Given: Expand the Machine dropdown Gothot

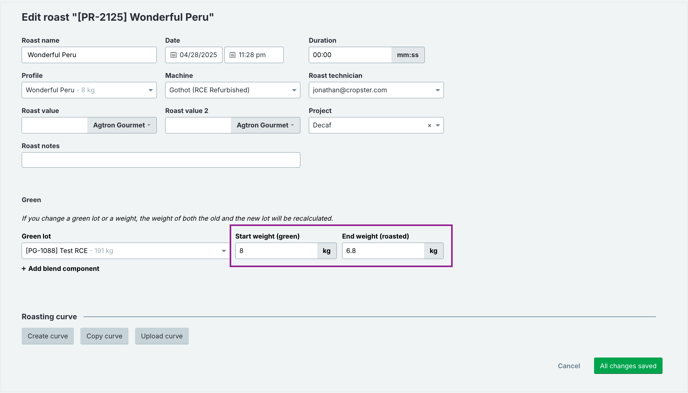Looking at the screenshot, I should (233, 90).
